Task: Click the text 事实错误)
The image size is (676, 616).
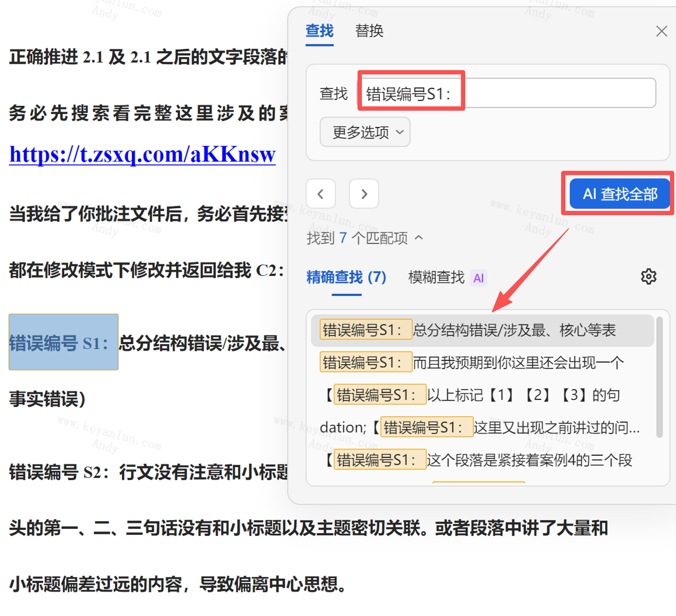Action: pos(47,399)
